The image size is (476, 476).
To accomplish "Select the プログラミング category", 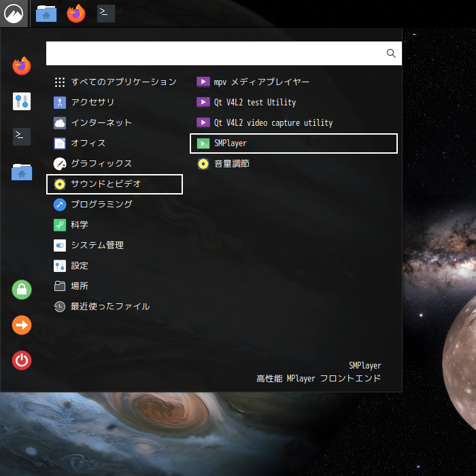I will point(114,205).
